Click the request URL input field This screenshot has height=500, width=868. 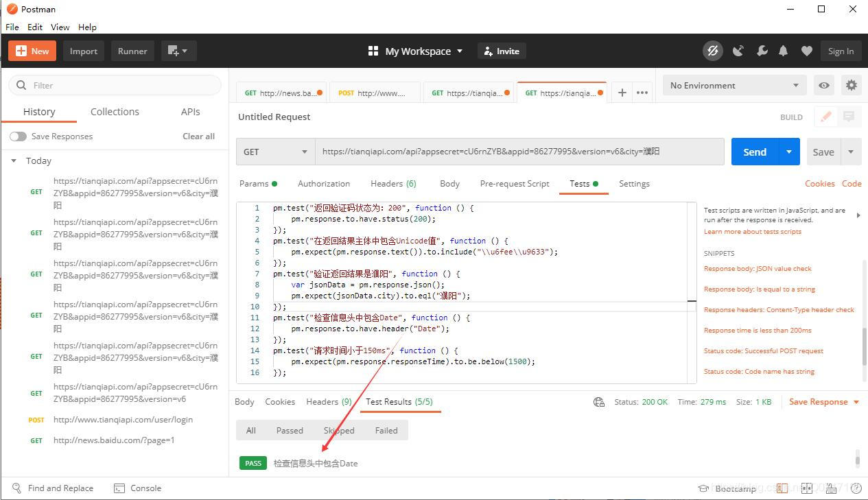[x=519, y=152]
